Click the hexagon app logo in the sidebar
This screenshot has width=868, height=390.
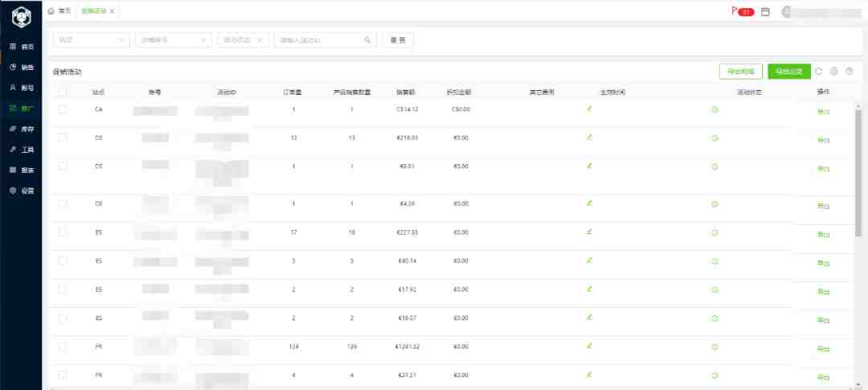[21, 18]
